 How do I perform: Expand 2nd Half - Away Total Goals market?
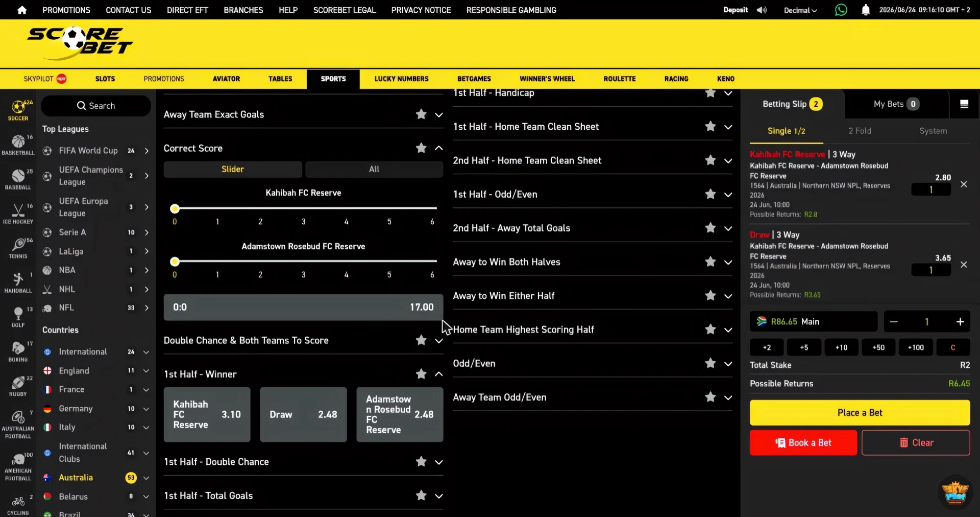click(728, 228)
